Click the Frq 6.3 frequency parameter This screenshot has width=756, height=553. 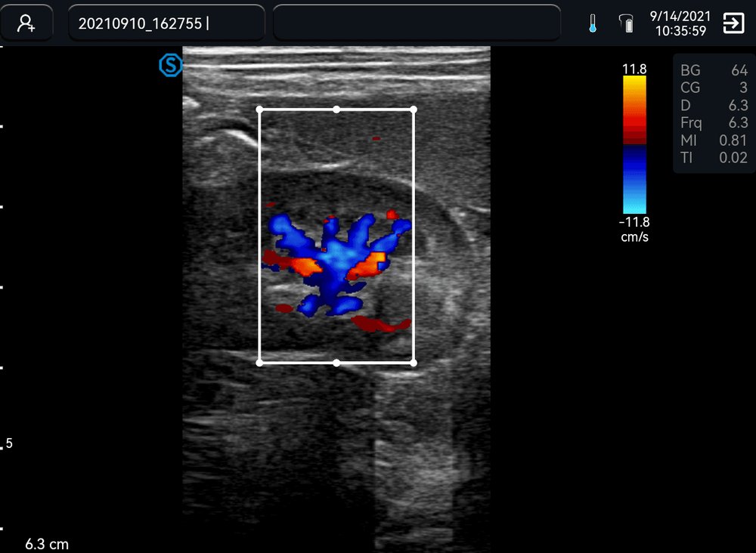click(x=714, y=122)
